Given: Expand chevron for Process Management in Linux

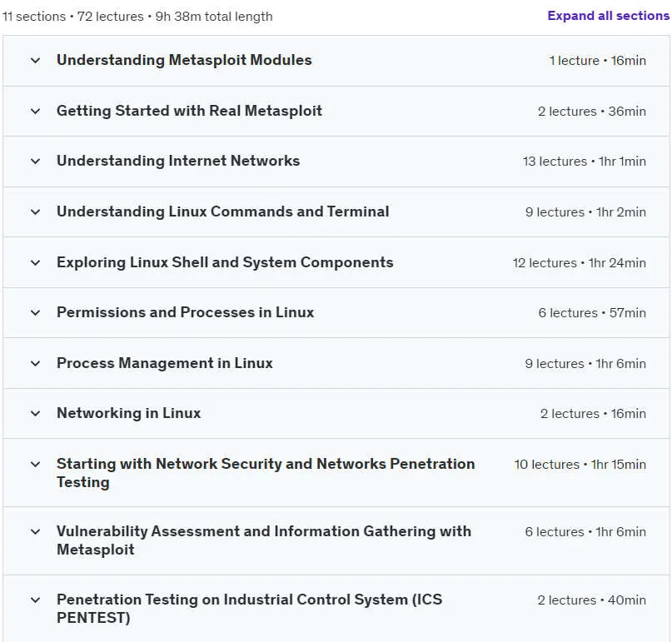Looking at the screenshot, I should (x=36, y=363).
